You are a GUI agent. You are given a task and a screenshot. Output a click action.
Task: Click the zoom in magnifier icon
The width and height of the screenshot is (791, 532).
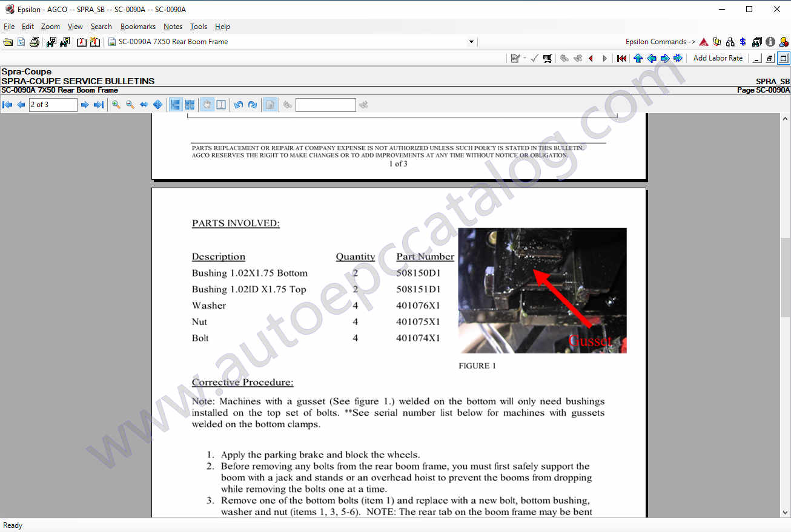116,105
